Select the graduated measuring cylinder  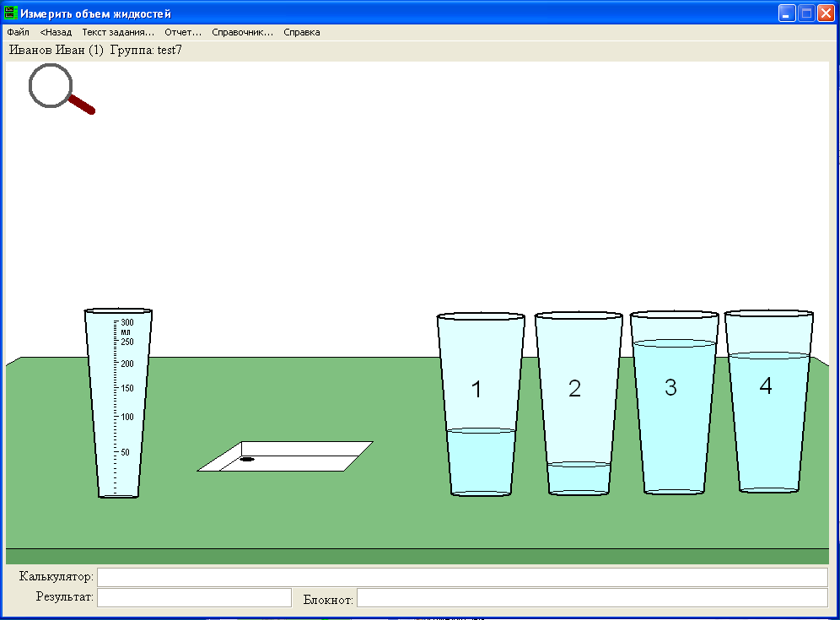(x=118, y=403)
